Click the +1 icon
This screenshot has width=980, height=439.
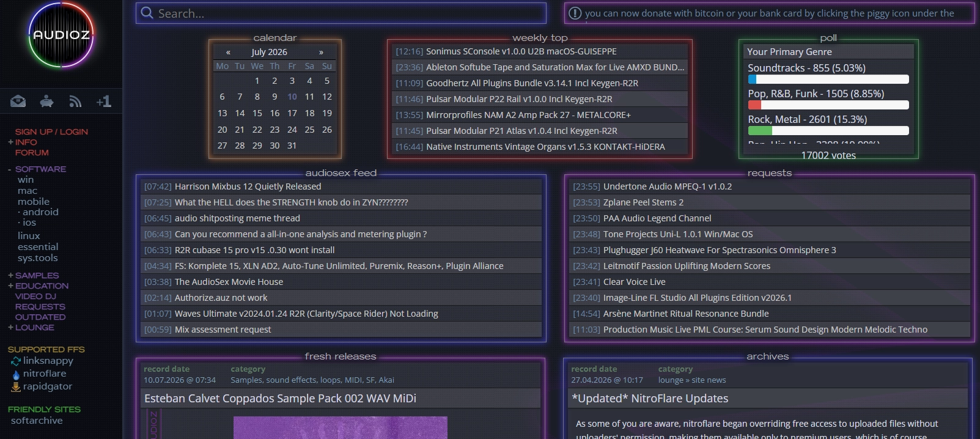point(103,101)
